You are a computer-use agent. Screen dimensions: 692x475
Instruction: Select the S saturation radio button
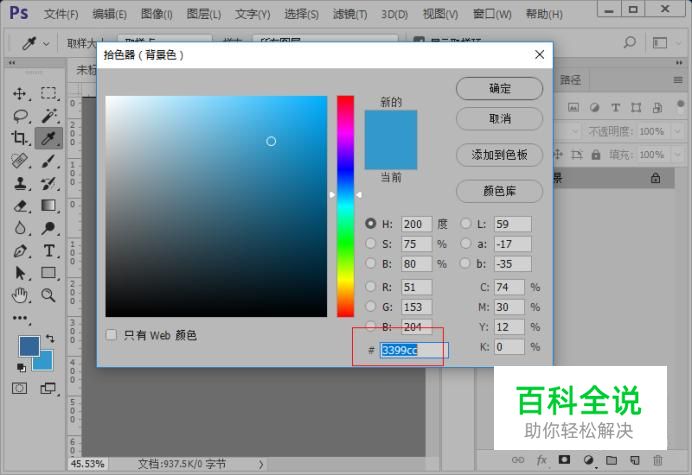click(370, 243)
